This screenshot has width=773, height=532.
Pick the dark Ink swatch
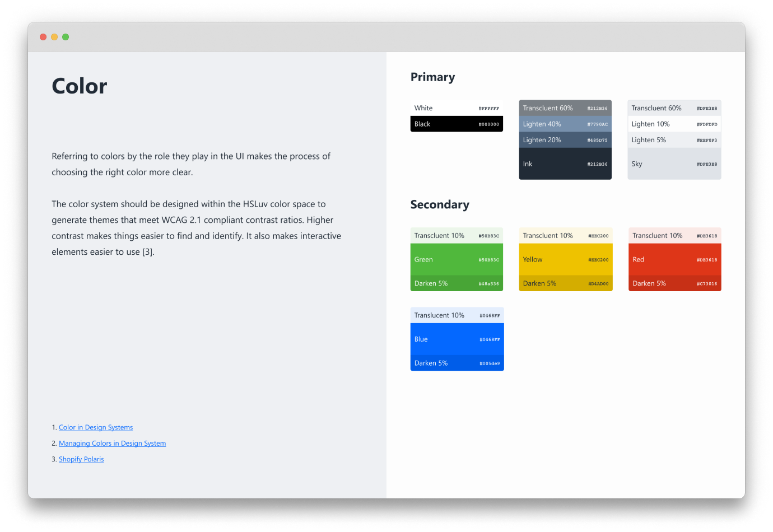[565, 164]
